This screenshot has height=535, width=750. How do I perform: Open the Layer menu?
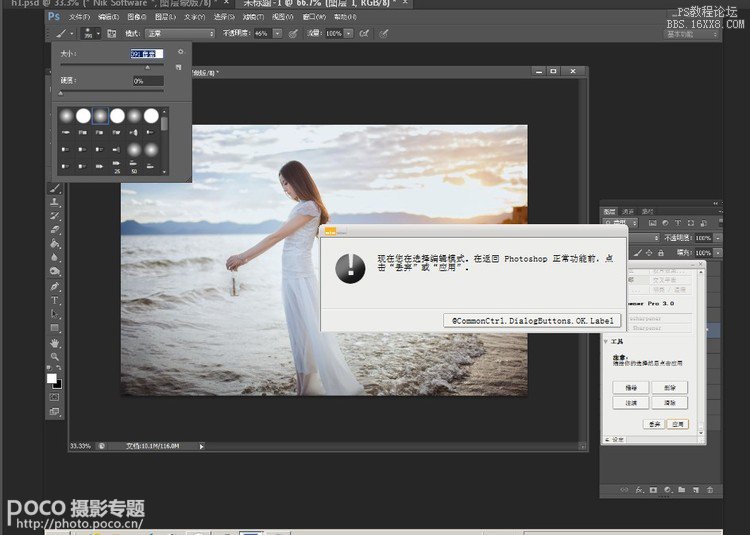[165, 17]
